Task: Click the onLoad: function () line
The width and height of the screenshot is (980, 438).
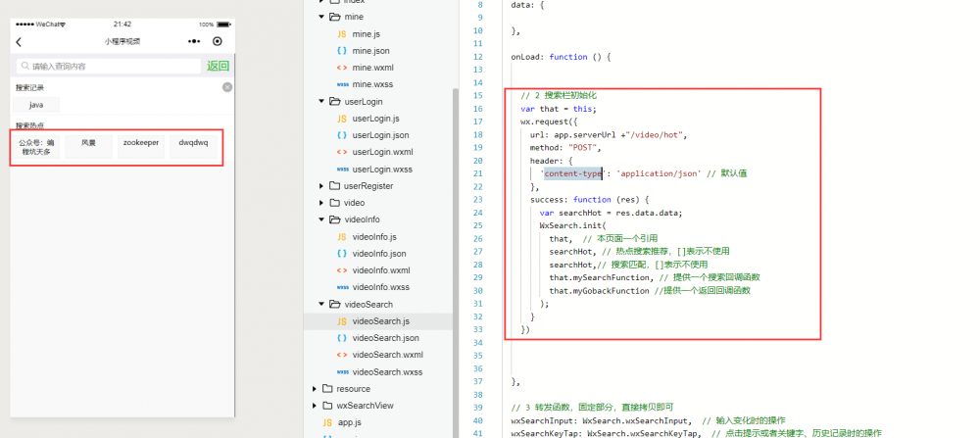Action: (560, 57)
